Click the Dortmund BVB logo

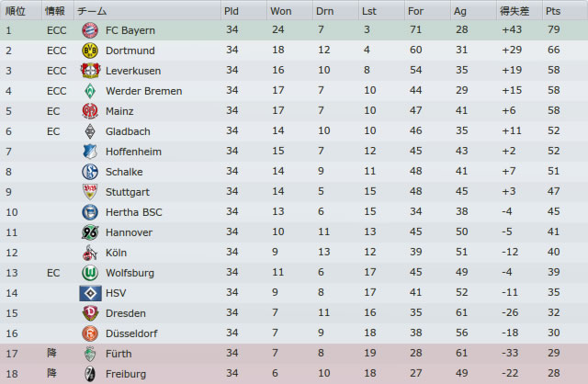pyautogui.click(x=90, y=51)
